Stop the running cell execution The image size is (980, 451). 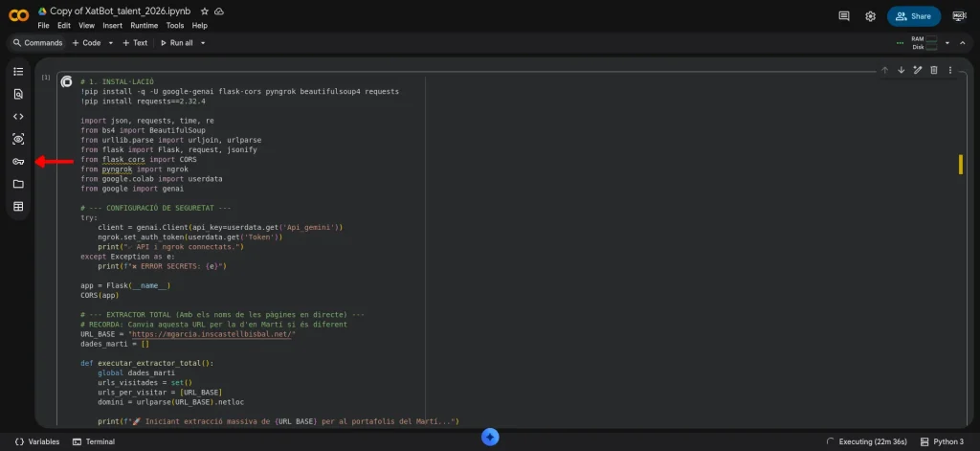pyautogui.click(x=66, y=82)
